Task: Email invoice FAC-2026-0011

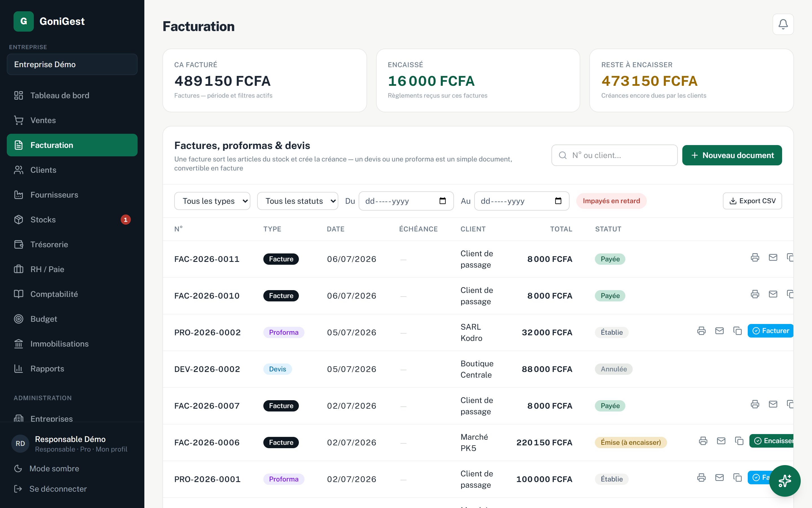Action: tap(773, 257)
